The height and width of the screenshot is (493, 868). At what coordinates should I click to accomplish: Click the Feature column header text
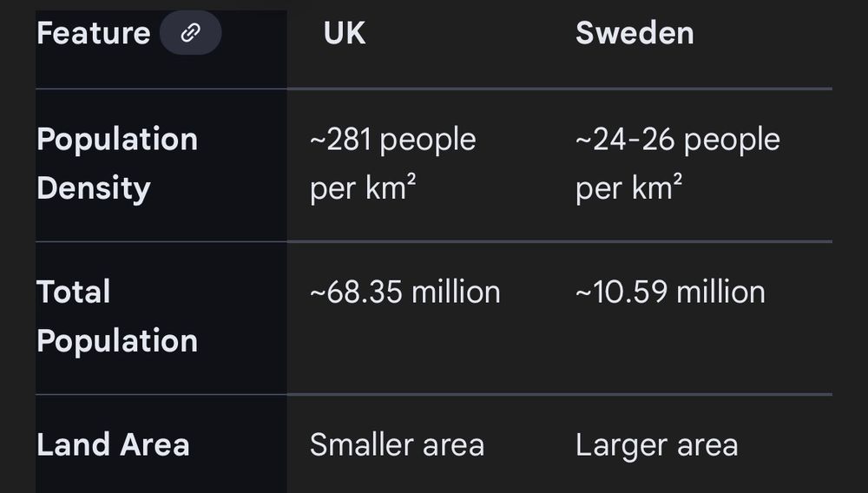pyautogui.click(x=94, y=34)
